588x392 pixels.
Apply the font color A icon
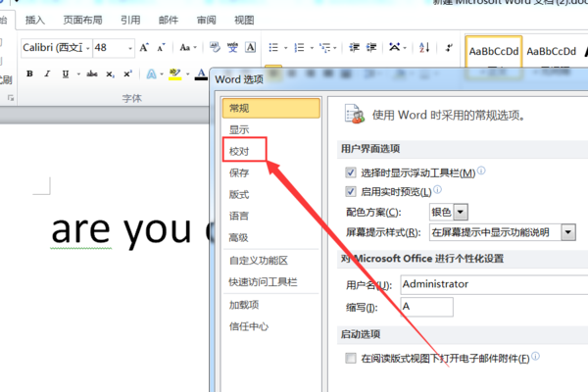click(201, 73)
